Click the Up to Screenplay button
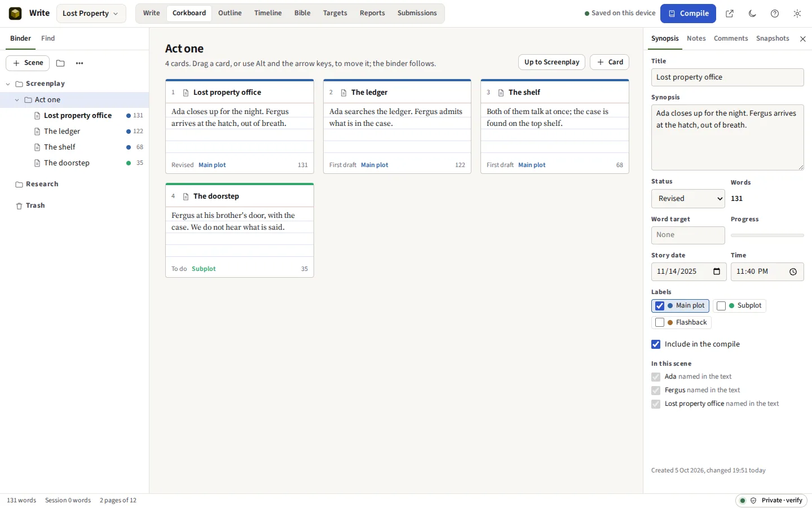The width and height of the screenshot is (812, 508). (x=551, y=62)
